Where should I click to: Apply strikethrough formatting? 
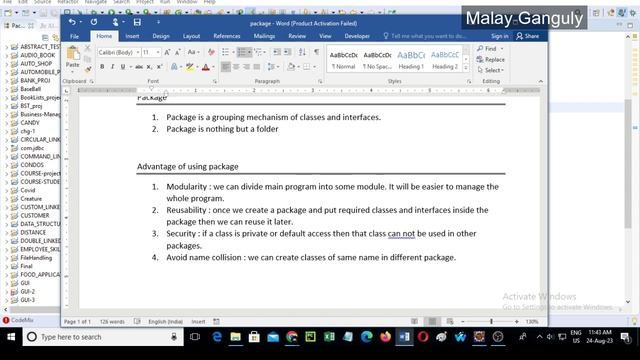[139, 67]
